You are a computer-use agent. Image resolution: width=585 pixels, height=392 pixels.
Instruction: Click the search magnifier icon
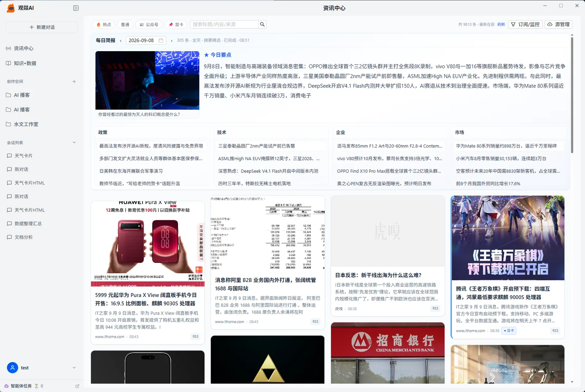tap(262, 24)
